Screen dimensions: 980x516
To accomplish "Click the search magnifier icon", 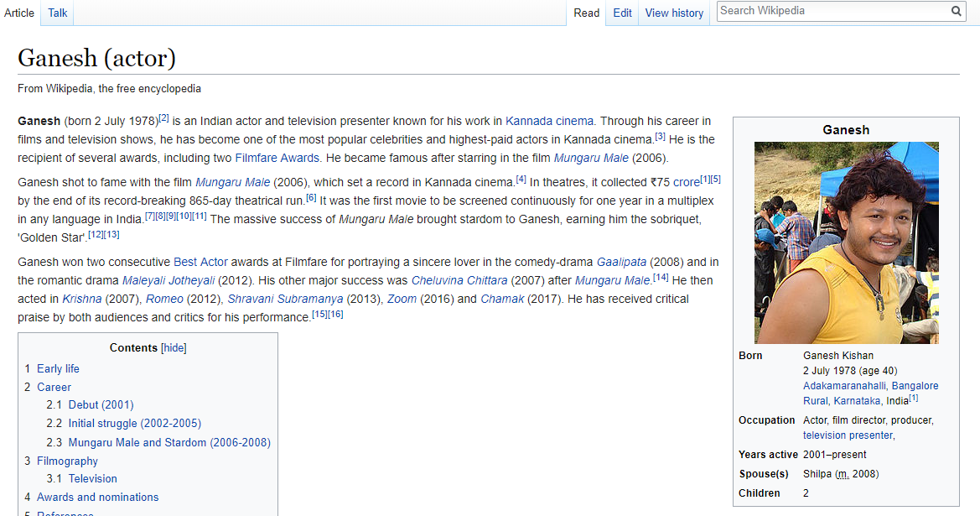I will [957, 11].
